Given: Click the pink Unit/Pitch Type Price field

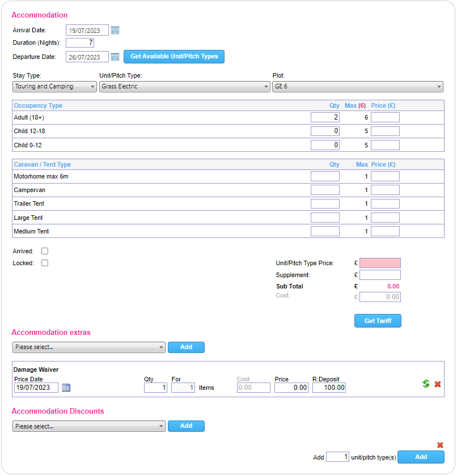Looking at the screenshot, I should pos(380,263).
